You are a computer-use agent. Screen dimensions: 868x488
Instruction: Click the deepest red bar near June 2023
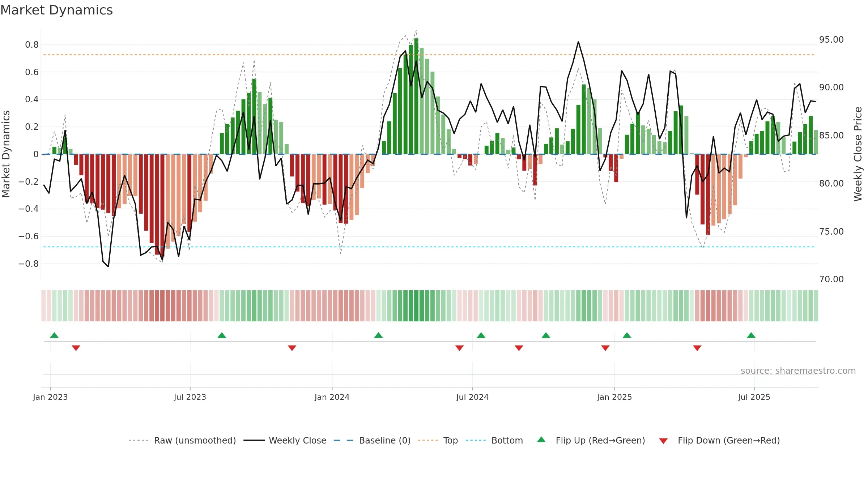(x=162, y=205)
